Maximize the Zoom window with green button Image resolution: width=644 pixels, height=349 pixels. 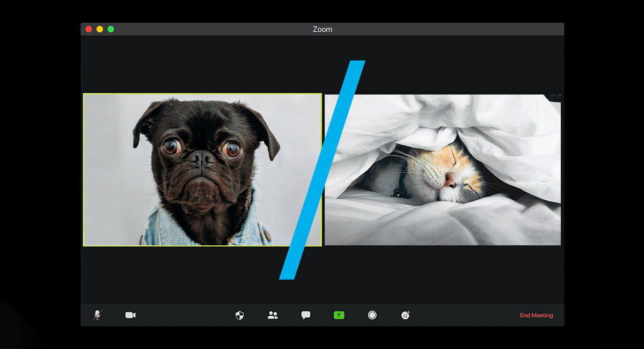(x=111, y=29)
